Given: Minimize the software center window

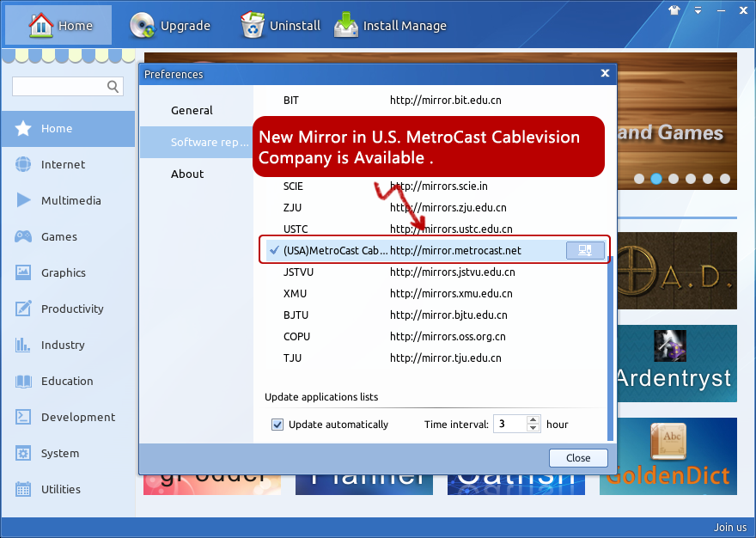Looking at the screenshot, I should (721, 10).
